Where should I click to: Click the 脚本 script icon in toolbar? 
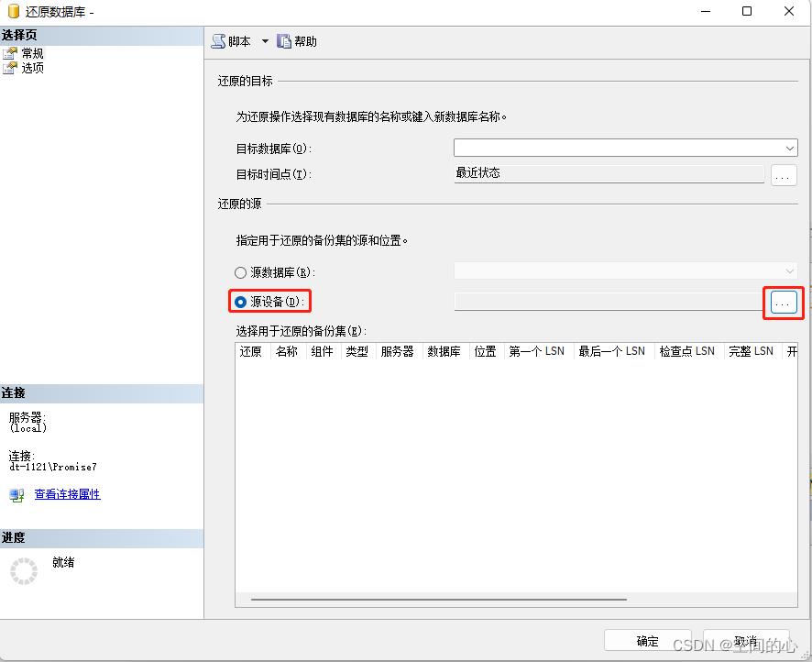[218, 41]
